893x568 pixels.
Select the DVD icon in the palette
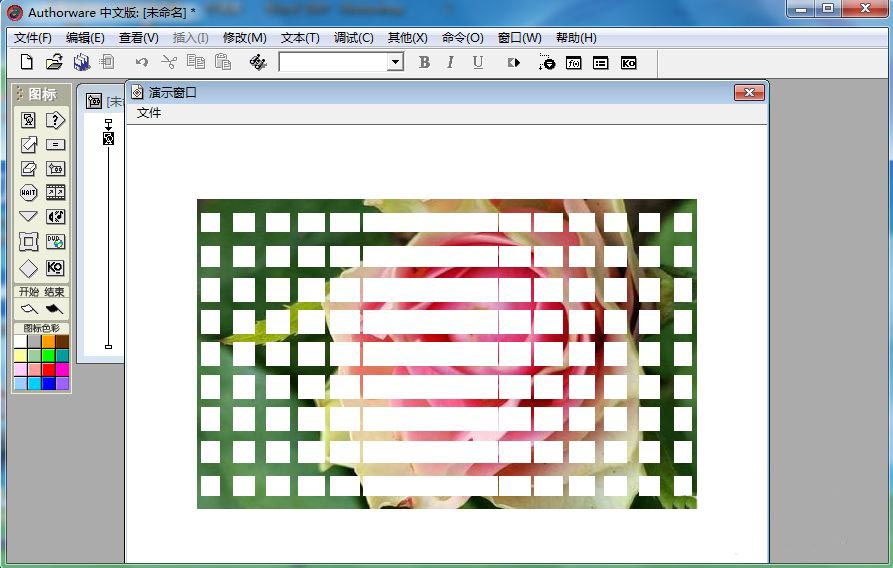[55, 242]
